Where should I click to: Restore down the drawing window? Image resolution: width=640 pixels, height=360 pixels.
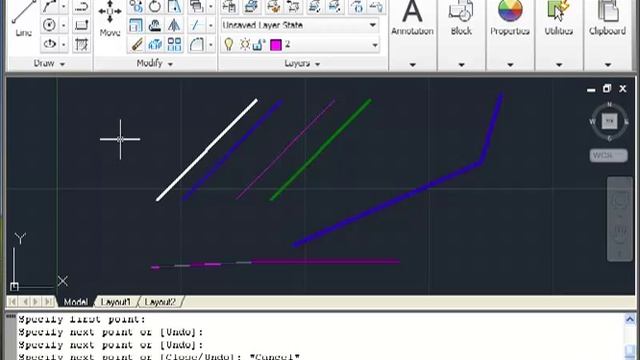point(607,89)
